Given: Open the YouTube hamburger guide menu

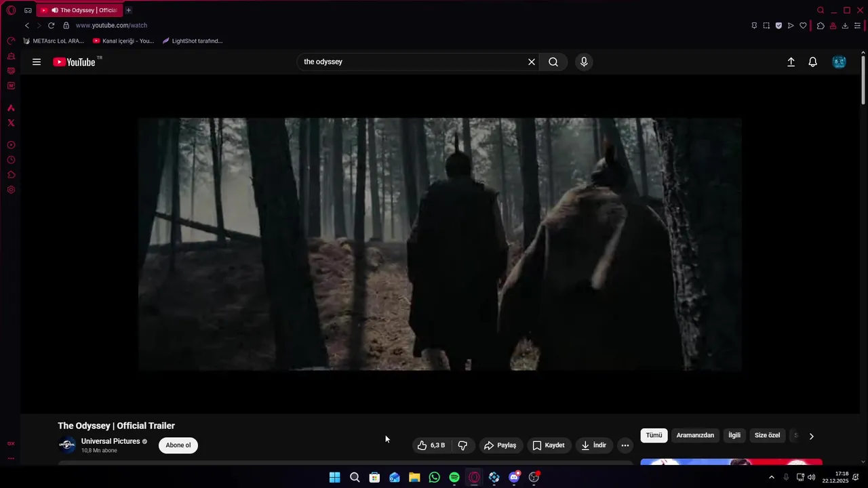Looking at the screenshot, I should tap(37, 62).
